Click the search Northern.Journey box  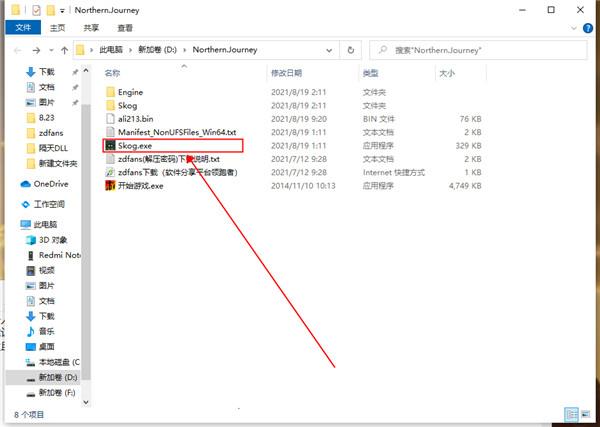(478, 50)
